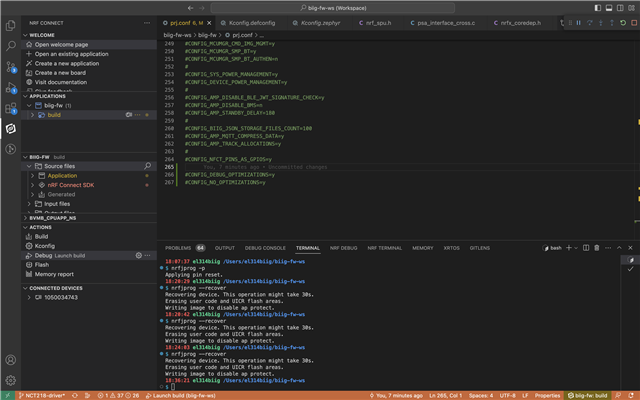Image resolution: width=640 pixels, height=400 pixels.
Task: Run the Flash action
Action: (42, 264)
